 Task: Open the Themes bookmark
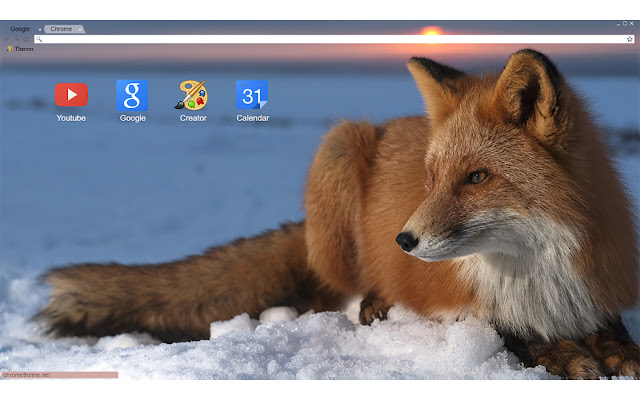(20, 49)
